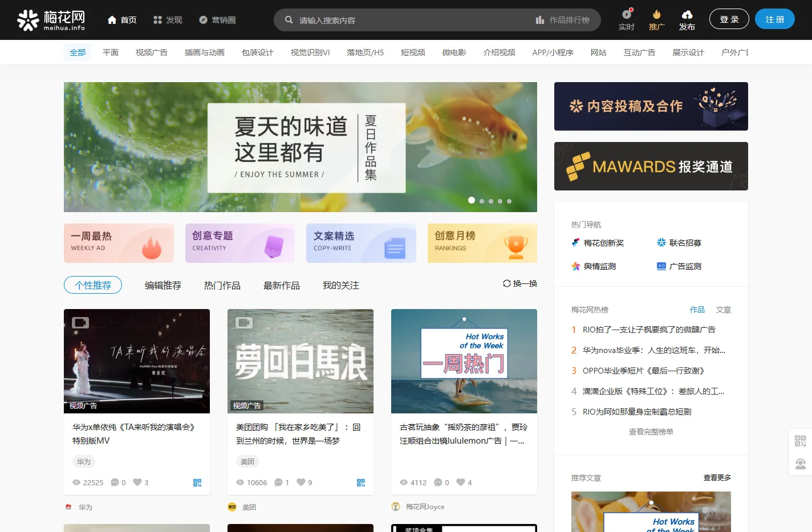Select the 网站 category
Screen dimensions: 812x532
tap(599, 52)
